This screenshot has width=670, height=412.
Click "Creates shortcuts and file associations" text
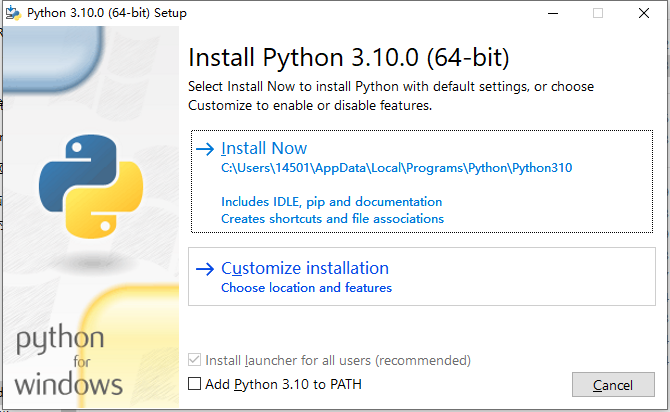point(332,218)
